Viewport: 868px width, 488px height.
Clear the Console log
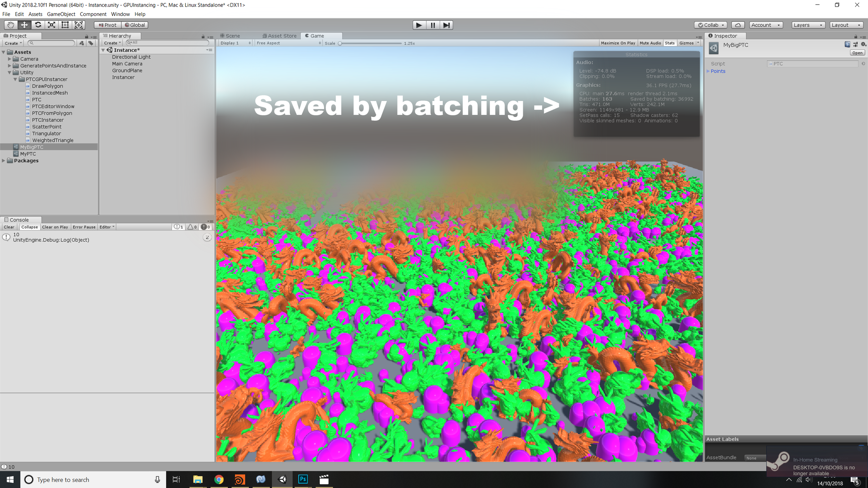9,227
